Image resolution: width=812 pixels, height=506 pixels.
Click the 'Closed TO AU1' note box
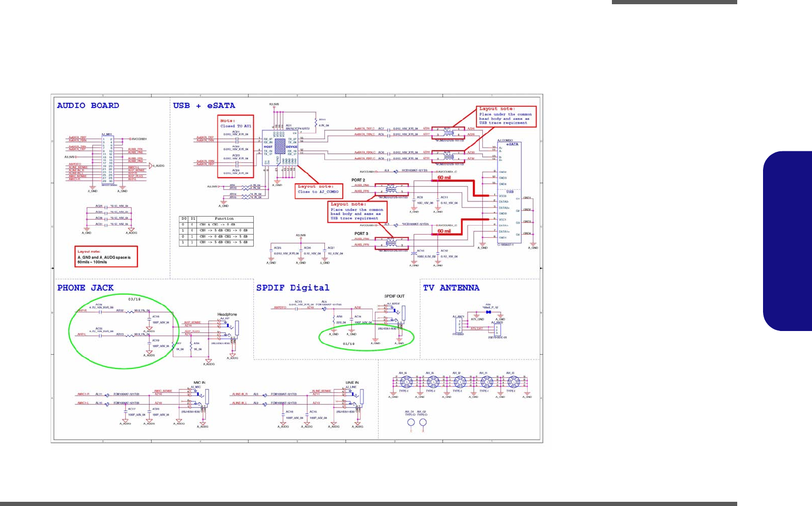(x=236, y=147)
